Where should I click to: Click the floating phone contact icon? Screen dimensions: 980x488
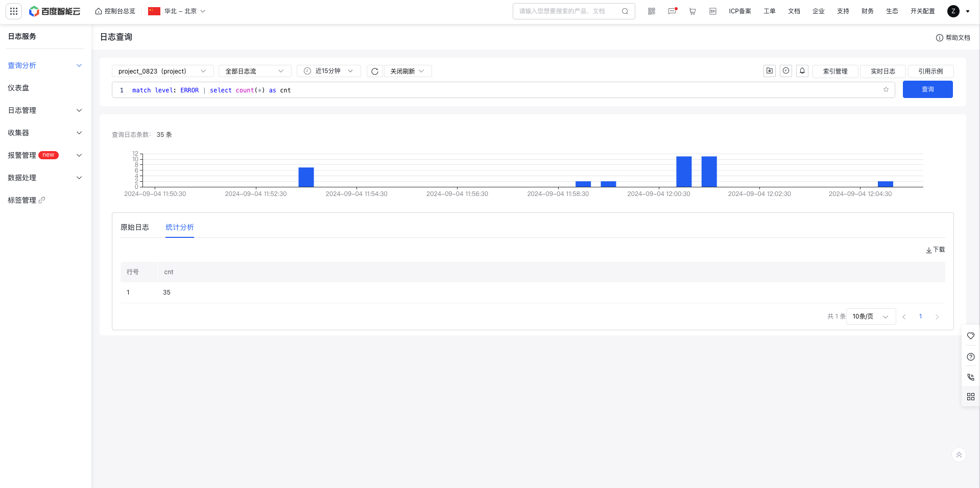pos(971,377)
